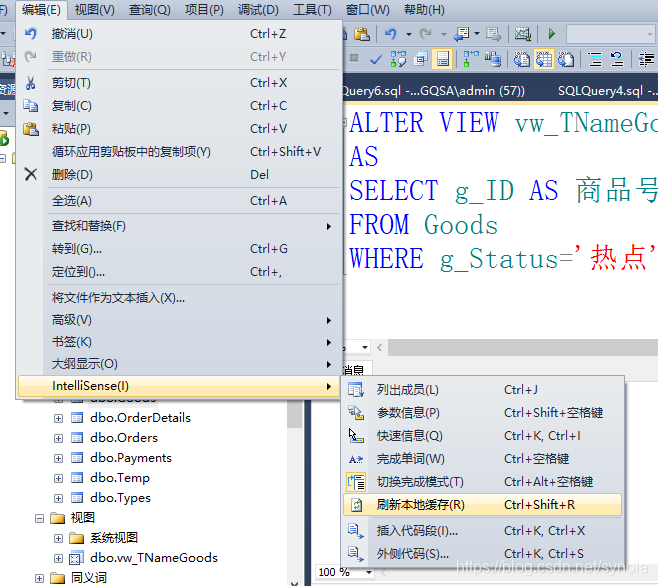658x586 pixels.
Task: Open the 书签(K) submenu
Action: pos(179,342)
